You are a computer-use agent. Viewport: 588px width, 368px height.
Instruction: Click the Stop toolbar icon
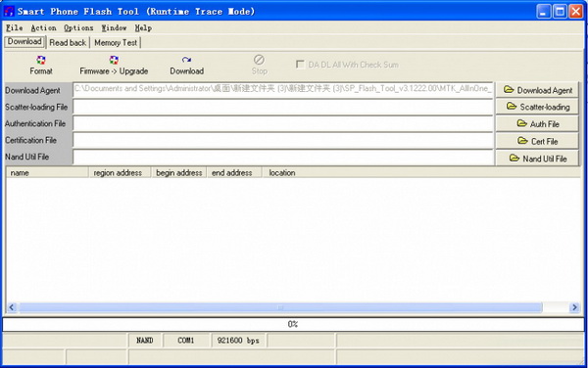[x=259, y=60]
